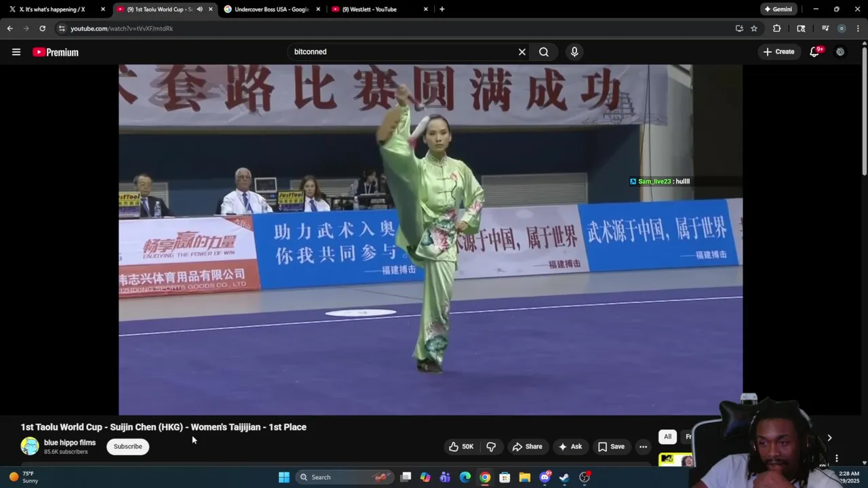Open Windows taskbar Search box

344,477
